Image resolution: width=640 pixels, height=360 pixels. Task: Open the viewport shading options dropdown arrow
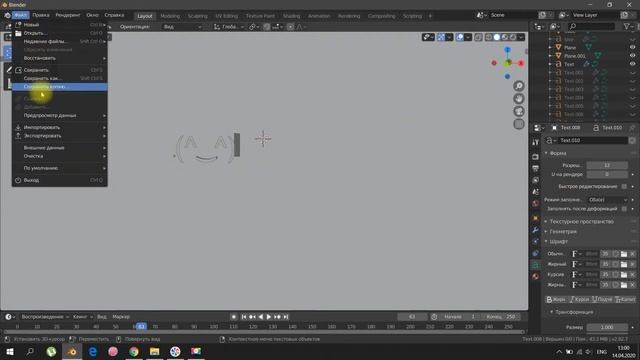click(521, 37)
